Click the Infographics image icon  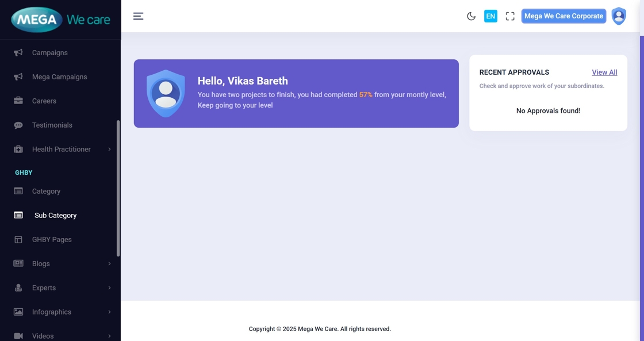[x=18, y=312]
